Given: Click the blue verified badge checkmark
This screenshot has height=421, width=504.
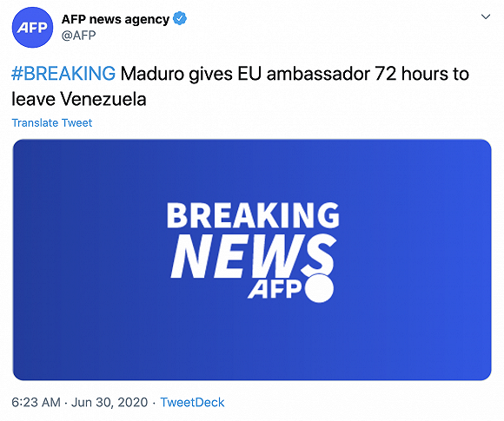Looking at the screenshot, I should 180,18.
